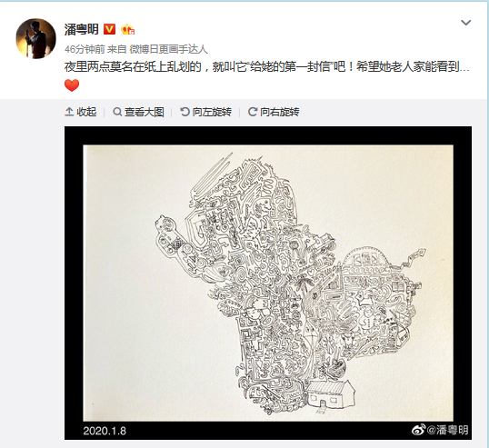Click the 46分钟前 timestamp
This screenshot has width=489, height=448.
[85, 50]
